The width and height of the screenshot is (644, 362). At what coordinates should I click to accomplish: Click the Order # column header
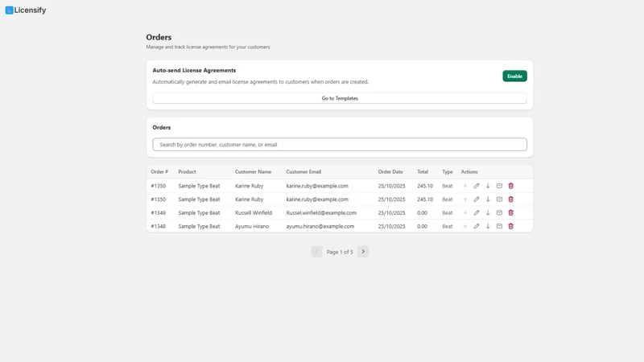tap(159, 172)
